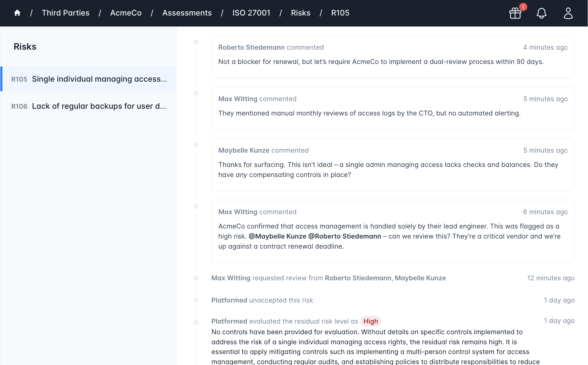Screen dimensions: 588x365
Task: Click the High residual risk badge
Action: (x=370, y=321)
